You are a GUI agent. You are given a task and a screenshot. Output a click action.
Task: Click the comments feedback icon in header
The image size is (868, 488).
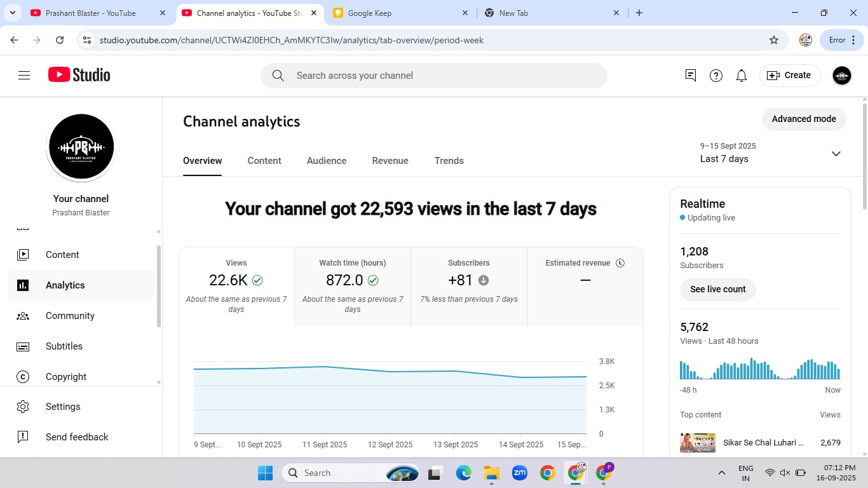click(x=691, y=76)
